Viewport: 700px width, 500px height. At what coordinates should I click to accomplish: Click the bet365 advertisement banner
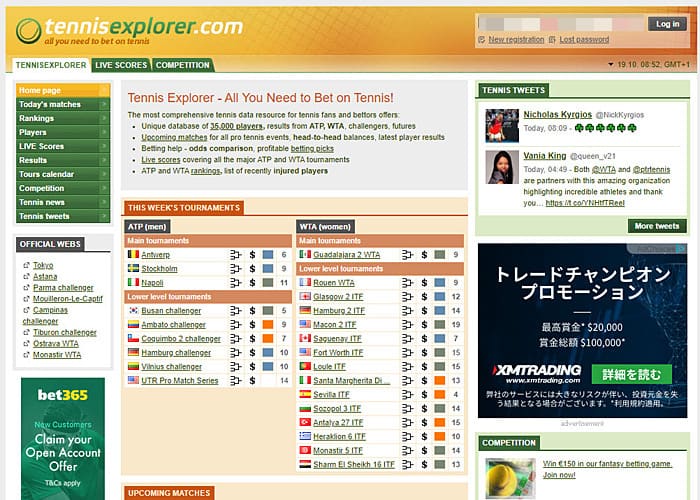point(63,439)
